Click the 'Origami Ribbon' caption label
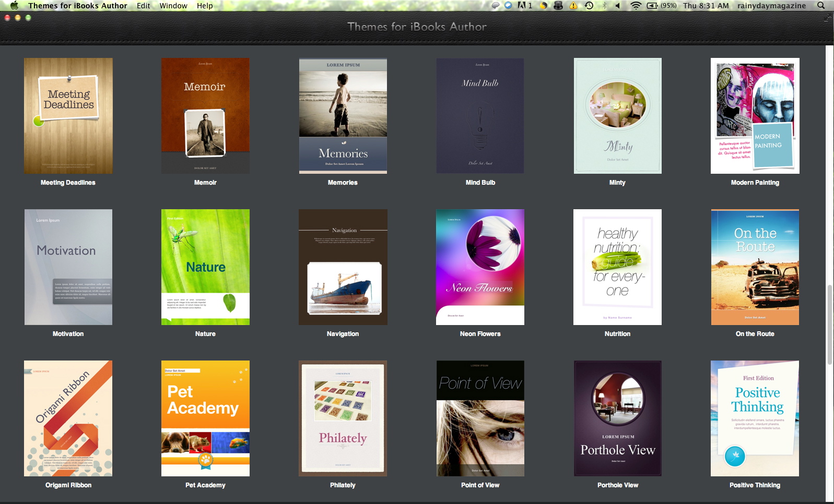This screenshot has height=504, width=834. (68, 485)
